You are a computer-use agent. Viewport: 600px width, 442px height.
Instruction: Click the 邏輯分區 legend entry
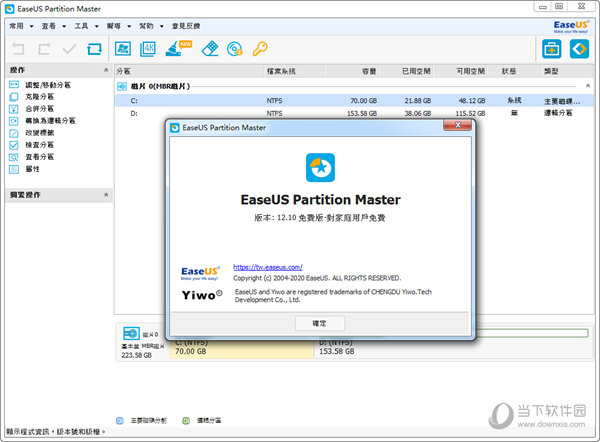pyautogui.click(x=202, y=421)
